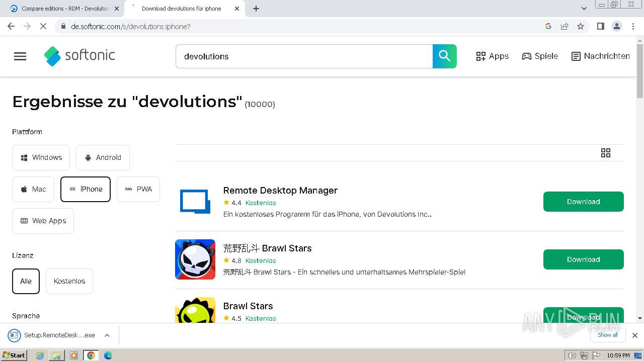Go to Softonic home via logo

(x=79, y=56)
